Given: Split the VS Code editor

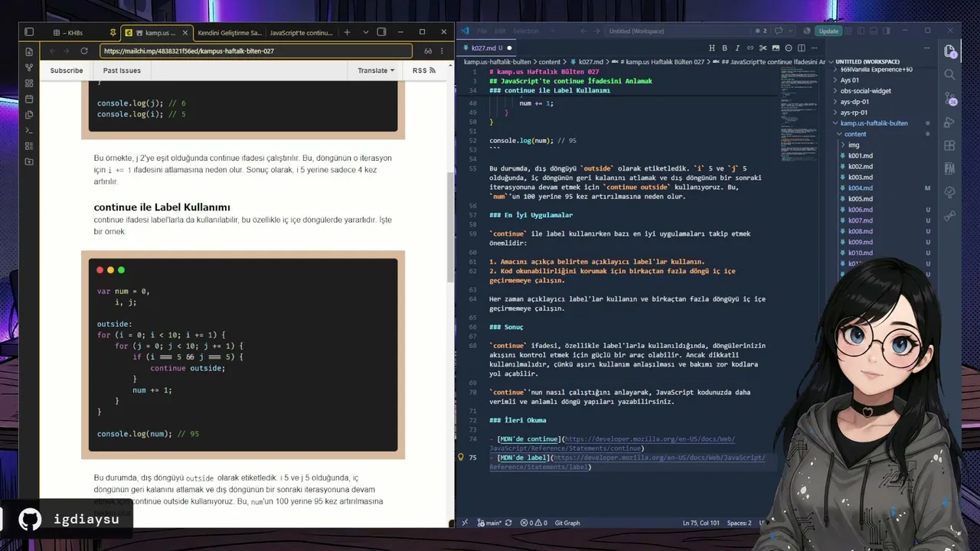Looking at the screenshot, I should pyautogui.click(x=802, y=48).
